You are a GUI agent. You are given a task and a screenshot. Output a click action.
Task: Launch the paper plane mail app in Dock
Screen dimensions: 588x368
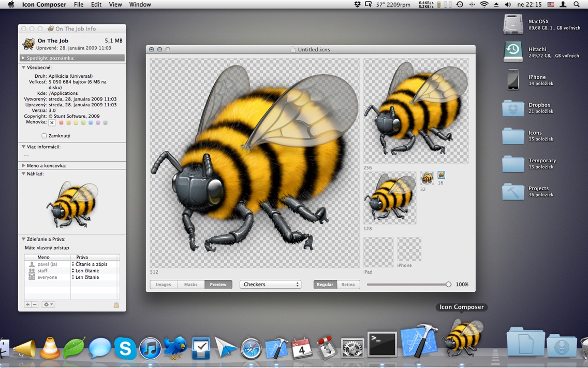(225, 347)
